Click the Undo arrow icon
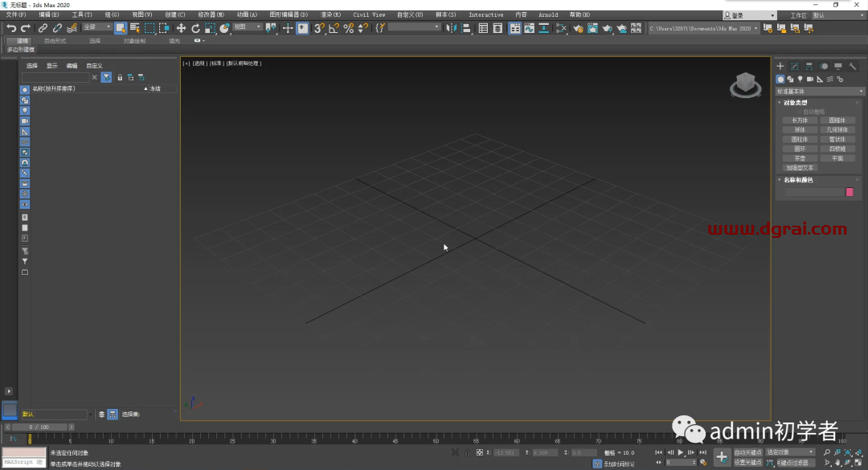Image resolution: width=868 pixels, height=470 pixels. point(11,28)
